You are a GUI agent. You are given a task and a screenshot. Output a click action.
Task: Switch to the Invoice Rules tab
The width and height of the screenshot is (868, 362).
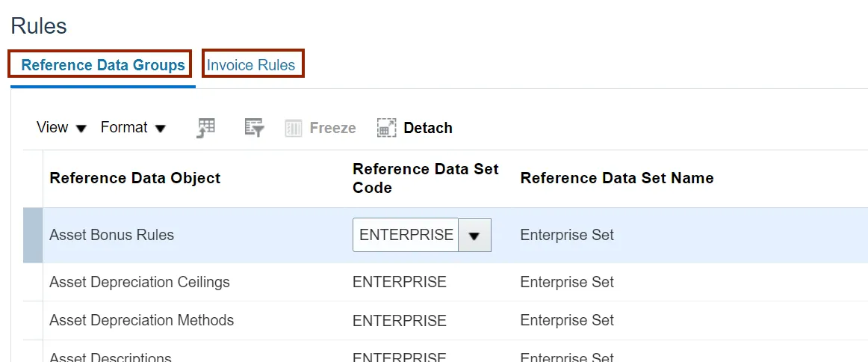pos(251,65)
